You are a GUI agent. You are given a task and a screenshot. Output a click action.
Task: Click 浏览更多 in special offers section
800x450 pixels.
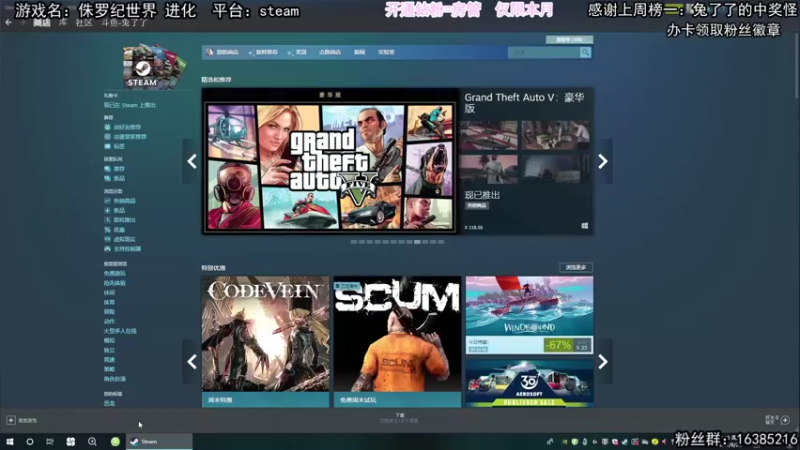(x=576, y=267)
